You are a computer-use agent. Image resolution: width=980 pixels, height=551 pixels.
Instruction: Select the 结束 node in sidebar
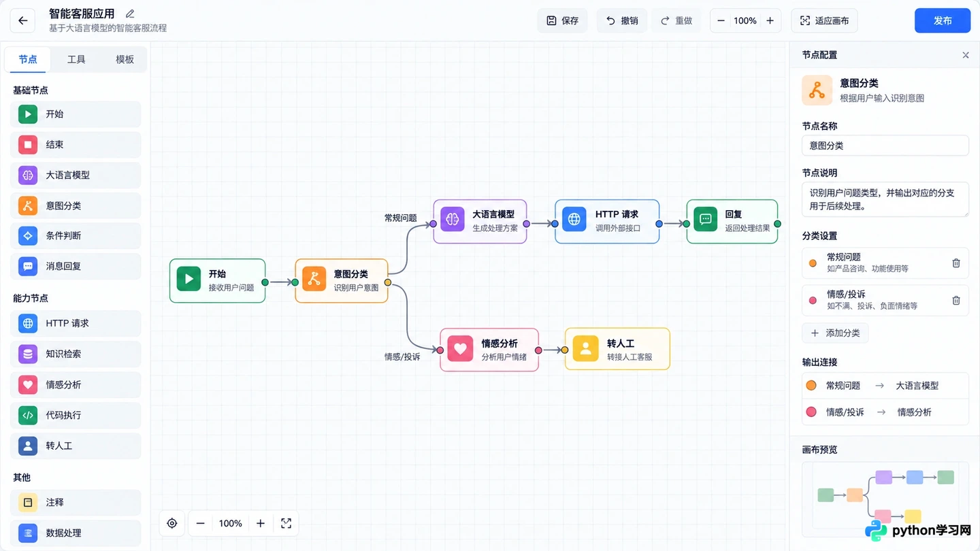[x=76, y=144]
